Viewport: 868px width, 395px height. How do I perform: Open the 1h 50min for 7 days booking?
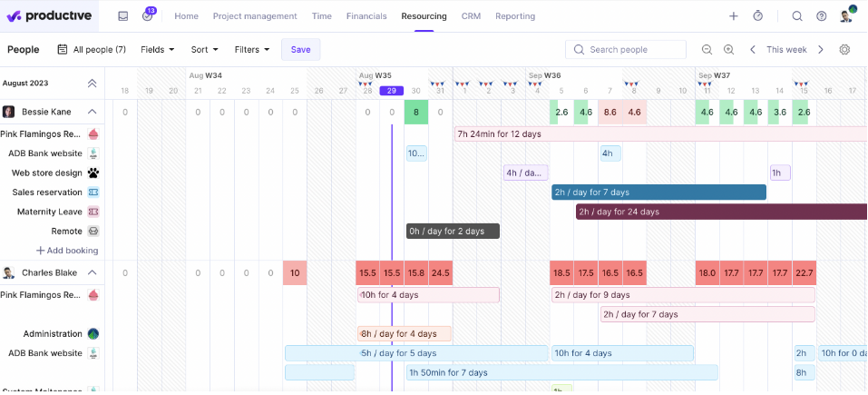pyautogui.click(x=561, y=373)
